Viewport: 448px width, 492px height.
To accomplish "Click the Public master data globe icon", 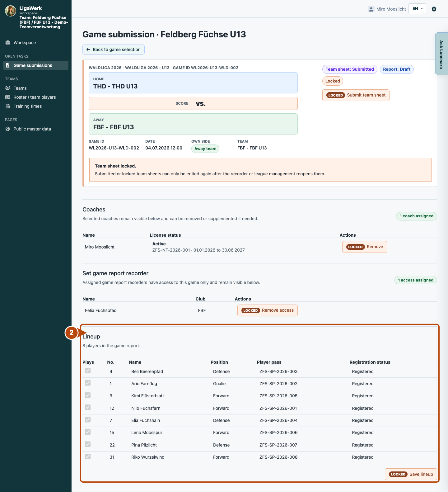I will click(x=8, y=129).
